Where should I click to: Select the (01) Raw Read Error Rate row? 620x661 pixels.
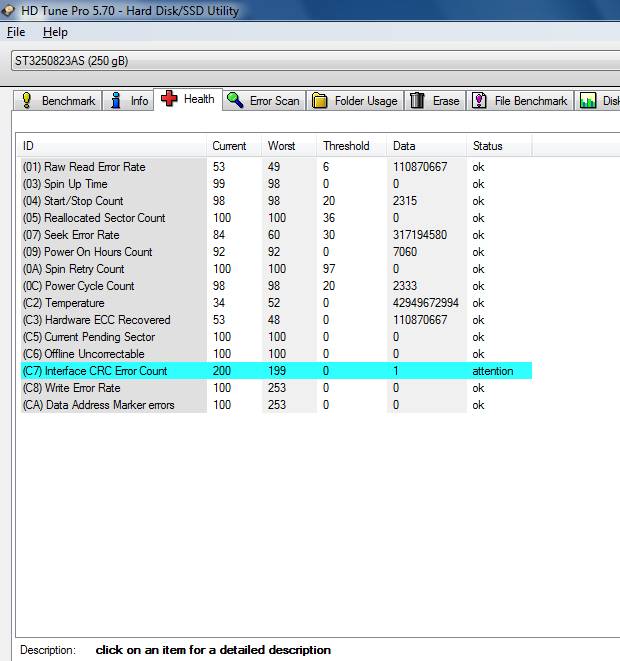[x=276, y=167]
